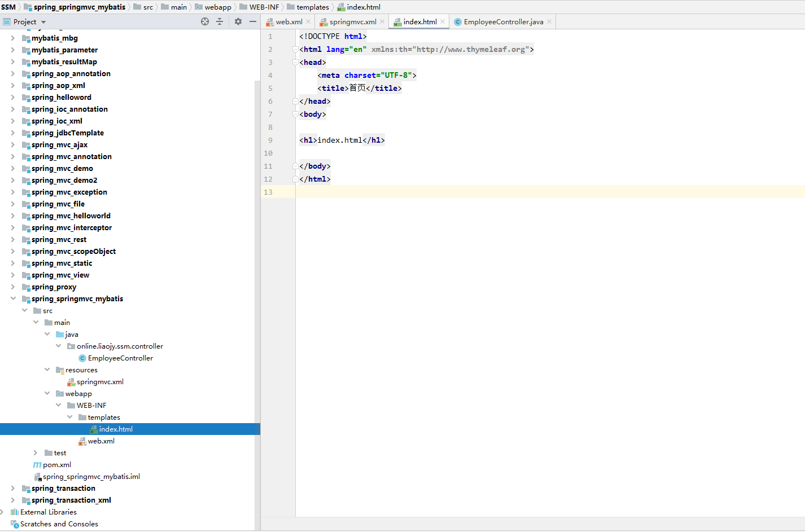Fold the body tag on line 7
805x532 pixels.
[295, 114]
